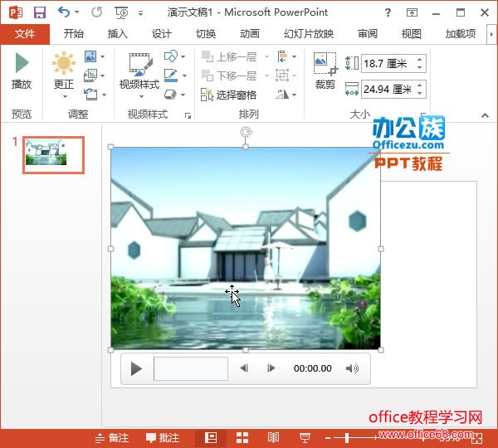Click zoom out minus button
The height and width of the screenshot is (448, 498).
(x=328, y=438)
